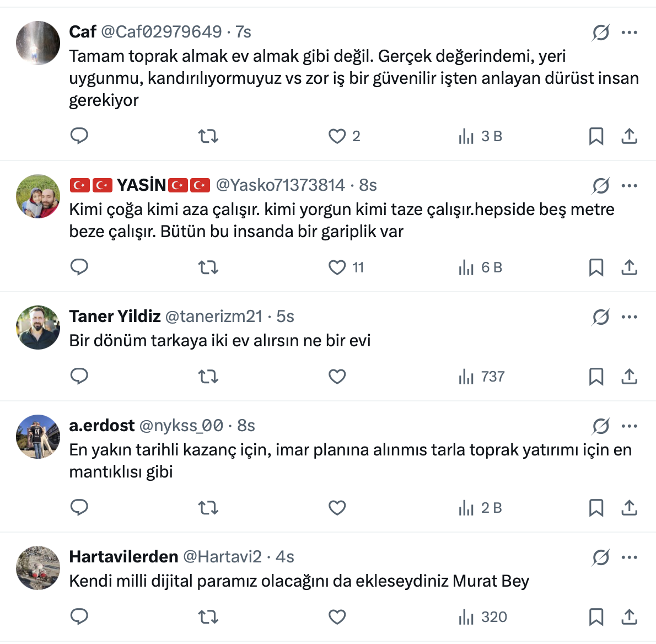
Task: Like Taner Yildiz's tweet
Action: point(337,377)
